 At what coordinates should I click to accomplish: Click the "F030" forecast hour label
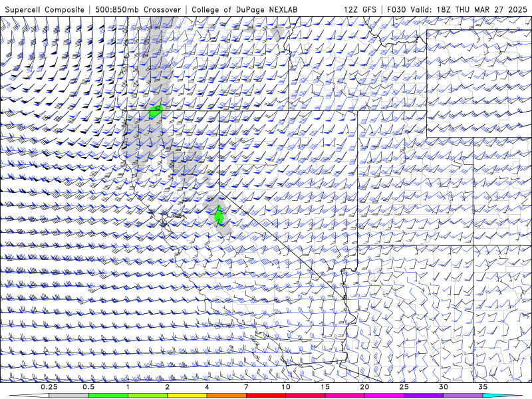tap(397, 10)
